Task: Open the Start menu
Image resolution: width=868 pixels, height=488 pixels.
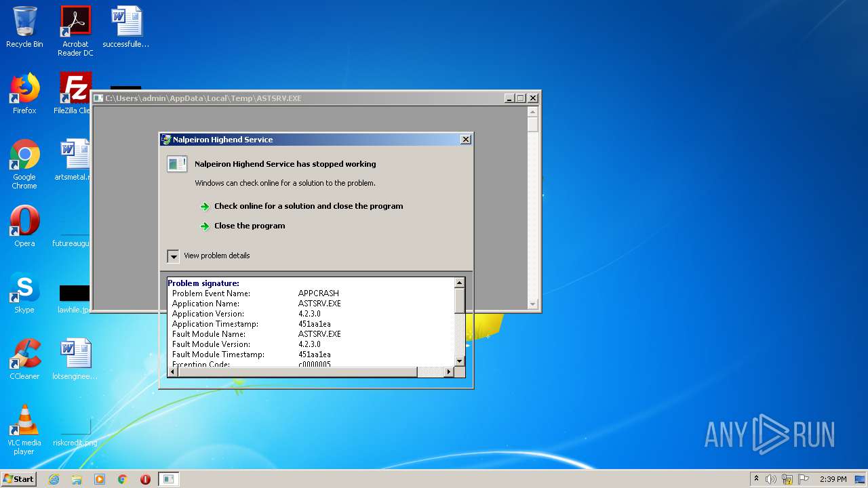Action: pos(18,479)
